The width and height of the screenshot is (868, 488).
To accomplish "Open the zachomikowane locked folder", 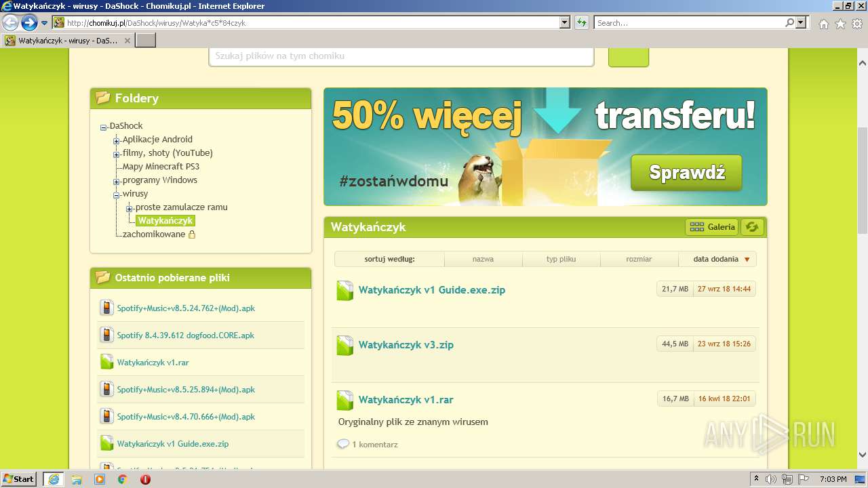I will [154, 234].
